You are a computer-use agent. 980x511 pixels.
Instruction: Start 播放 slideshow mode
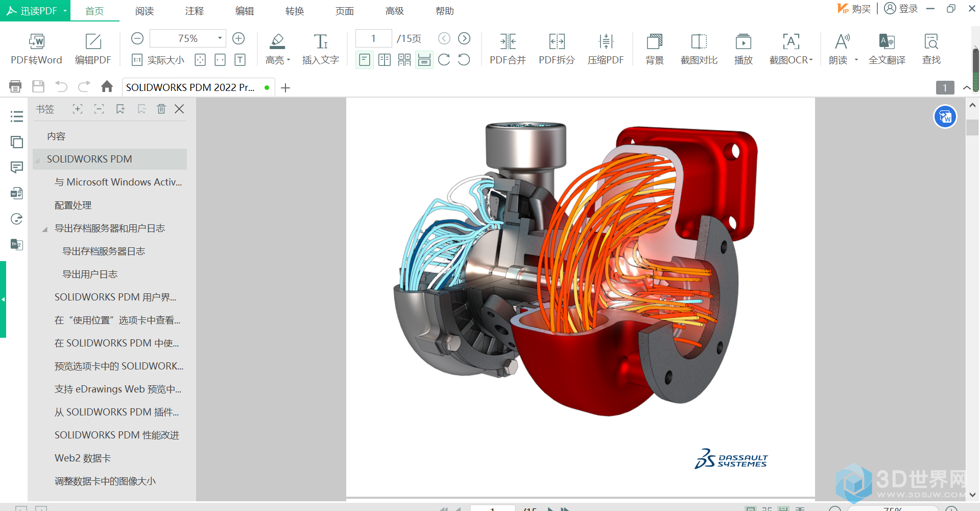click(744, 49)
